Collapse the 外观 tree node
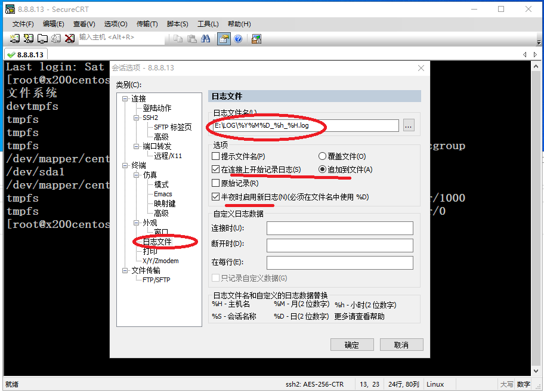 point(137,223)
